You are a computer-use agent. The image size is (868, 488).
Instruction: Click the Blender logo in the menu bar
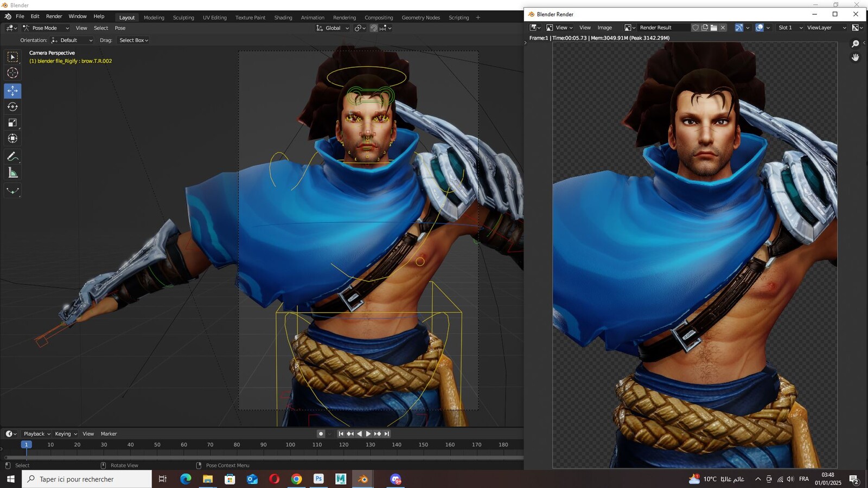point(8,17)
